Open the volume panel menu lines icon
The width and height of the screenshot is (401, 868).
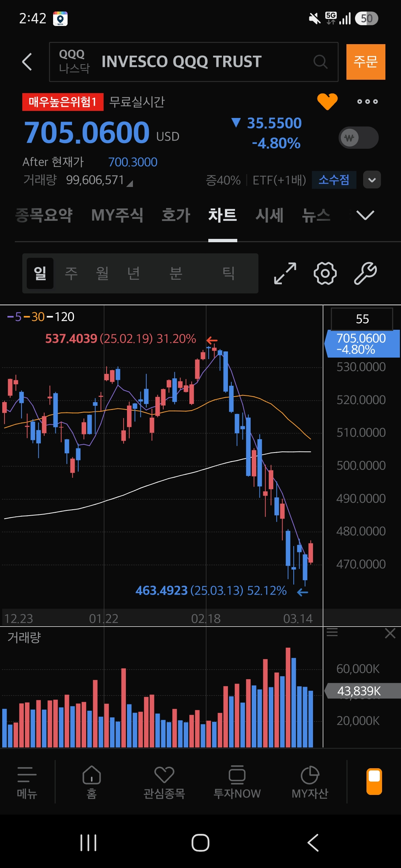pos(332,632)
